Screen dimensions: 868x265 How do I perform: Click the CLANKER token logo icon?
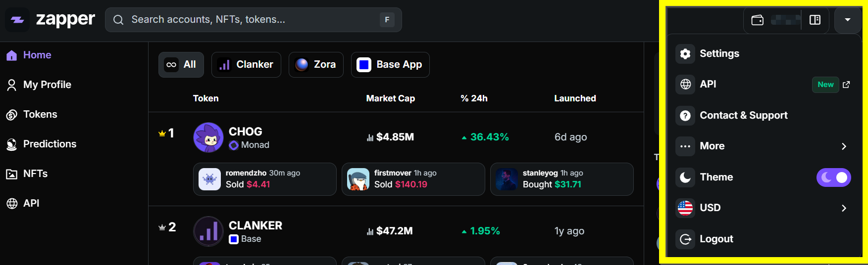pos(208,231)
